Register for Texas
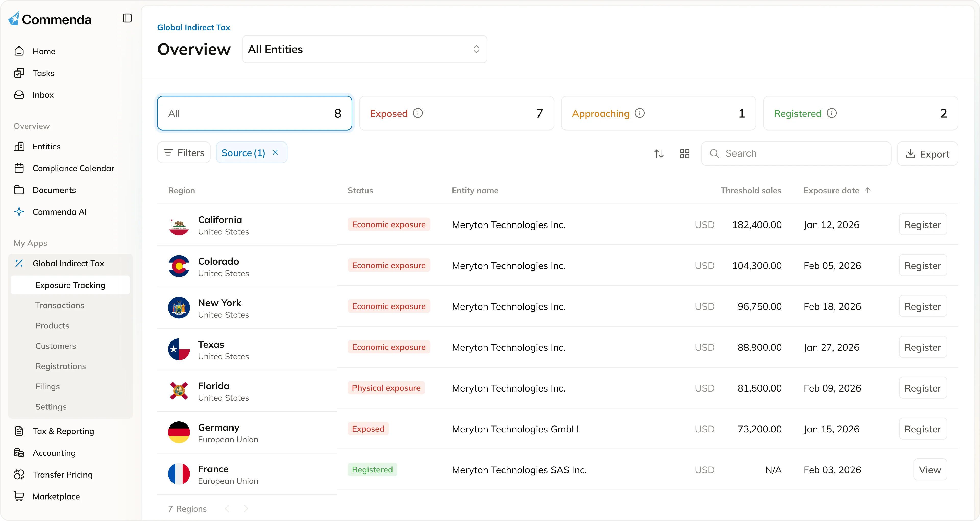 click(x=923, y=347)
